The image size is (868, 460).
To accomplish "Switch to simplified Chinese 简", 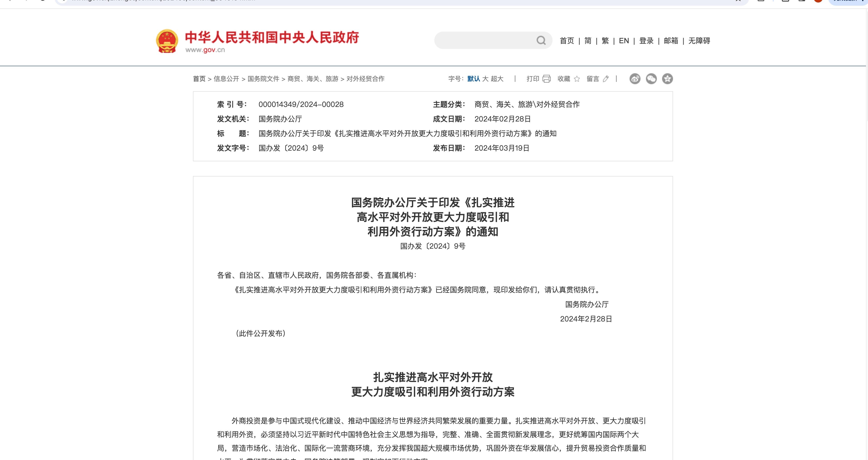I will (x=588, y=41).
